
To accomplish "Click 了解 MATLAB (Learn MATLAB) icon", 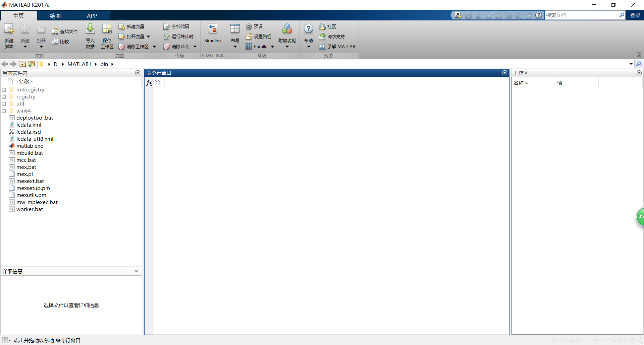I will [x=322, y=47].
